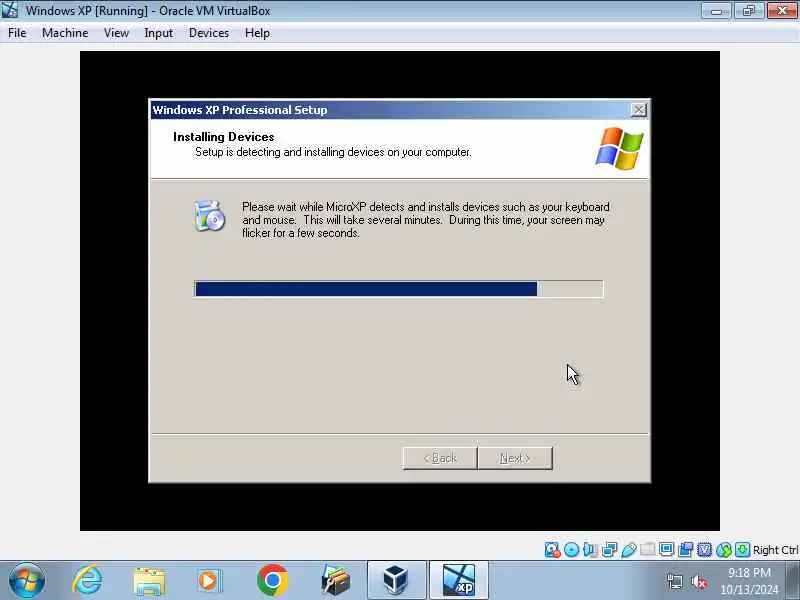Click the CPU virtualization status icon
This screenshot has height=600, width=800.
(705, 549)
